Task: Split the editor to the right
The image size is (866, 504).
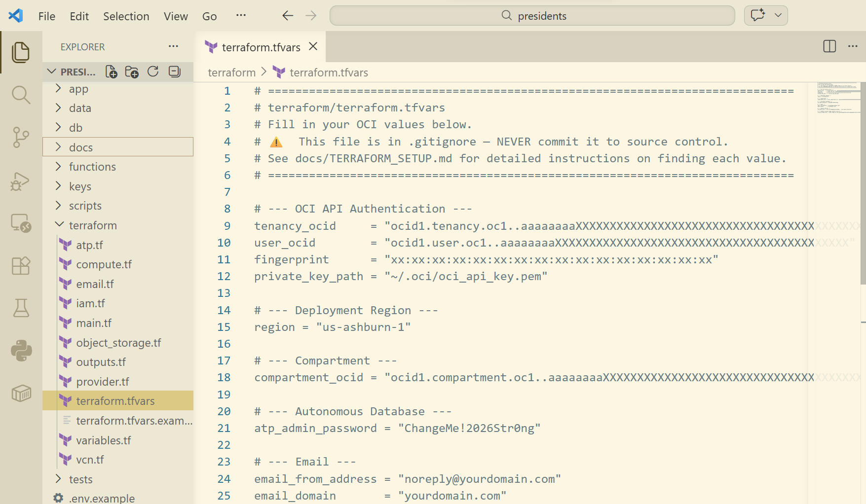Action: (x=829, y=46)
